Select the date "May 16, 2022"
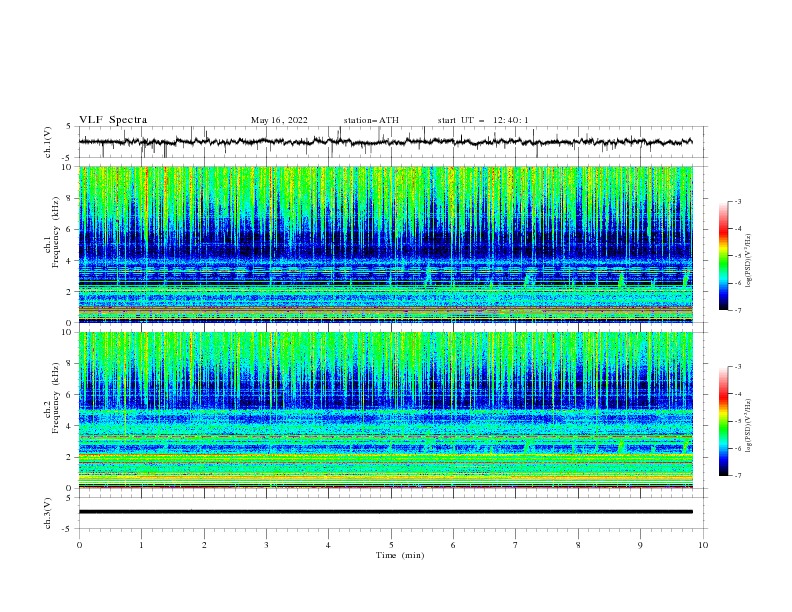792x612 pixels. pos(279,120)
